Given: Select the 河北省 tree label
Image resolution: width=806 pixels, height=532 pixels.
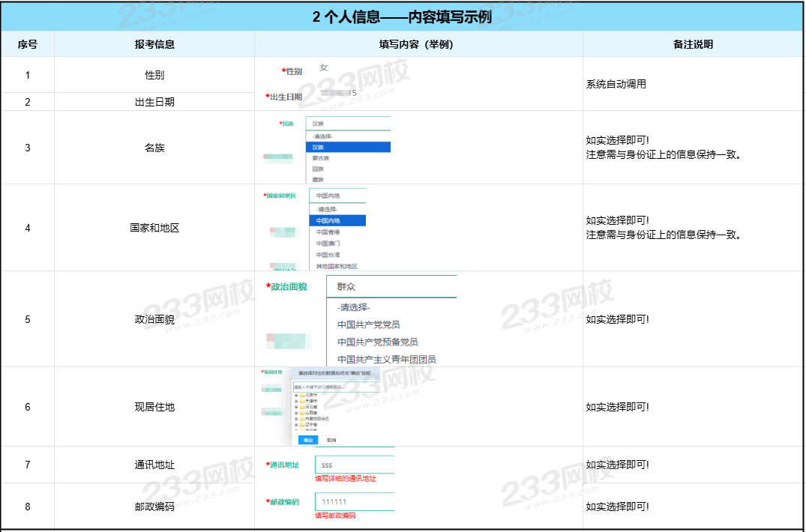Looking at the screenshot, I should click(311, 407).
